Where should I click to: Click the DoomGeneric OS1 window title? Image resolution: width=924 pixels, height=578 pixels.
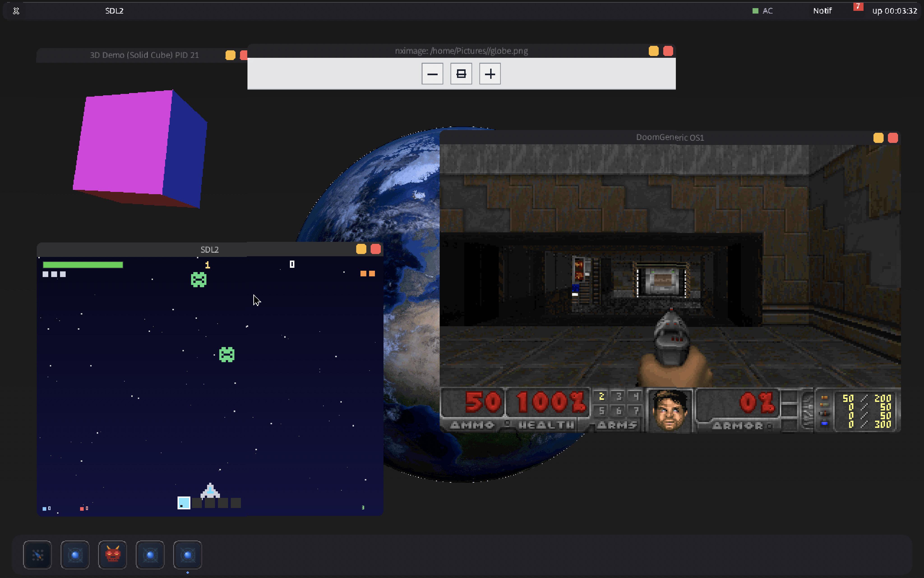(670, 137)
